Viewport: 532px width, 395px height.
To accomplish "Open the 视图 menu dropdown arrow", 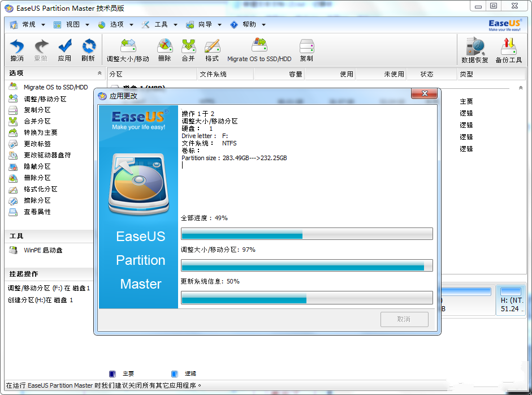I will click(87, 25).
